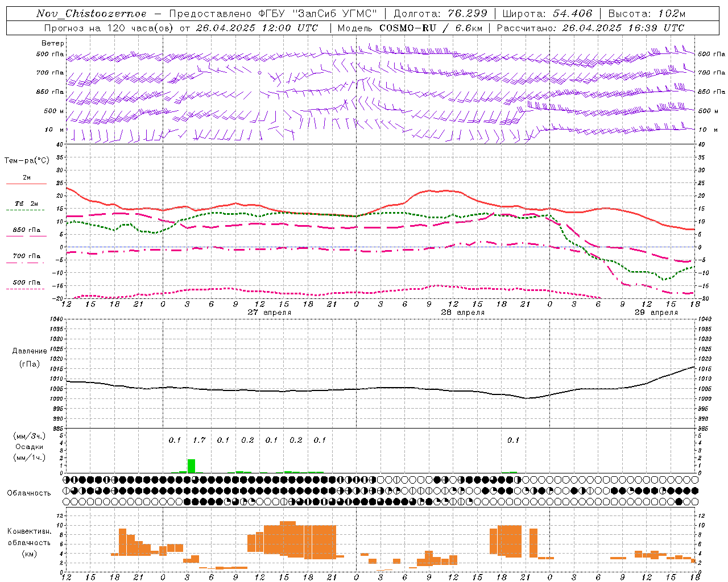Click the "(мм/1ч.)" precipitation unit label
This screenshot has height=582, width=728.
(x=29, y=457)
